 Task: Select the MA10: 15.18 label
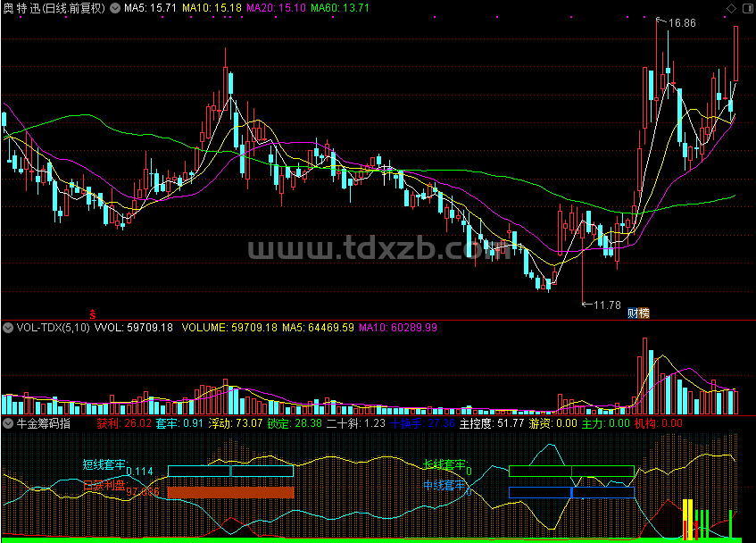point(212,8)
